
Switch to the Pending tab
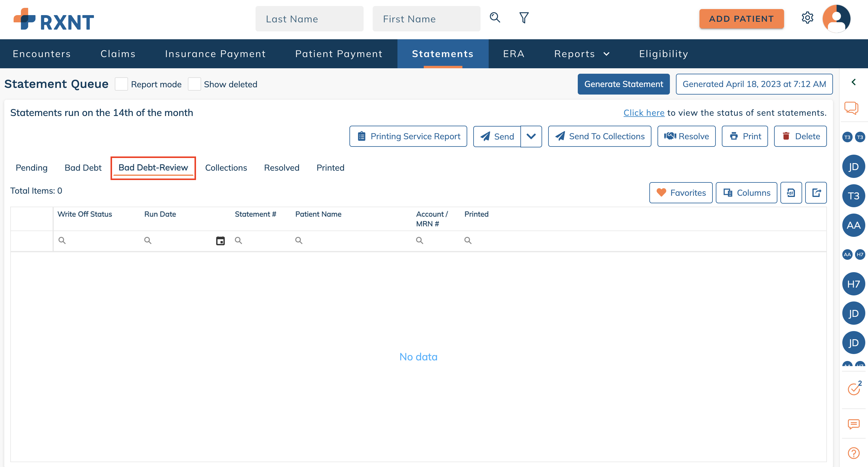click(x=32, y=168)
